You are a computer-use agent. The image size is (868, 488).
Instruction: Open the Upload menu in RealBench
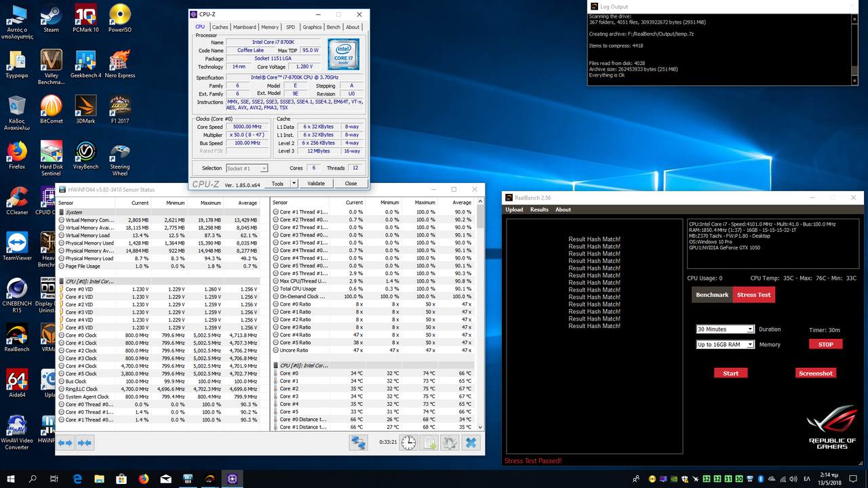click(514, 209)
